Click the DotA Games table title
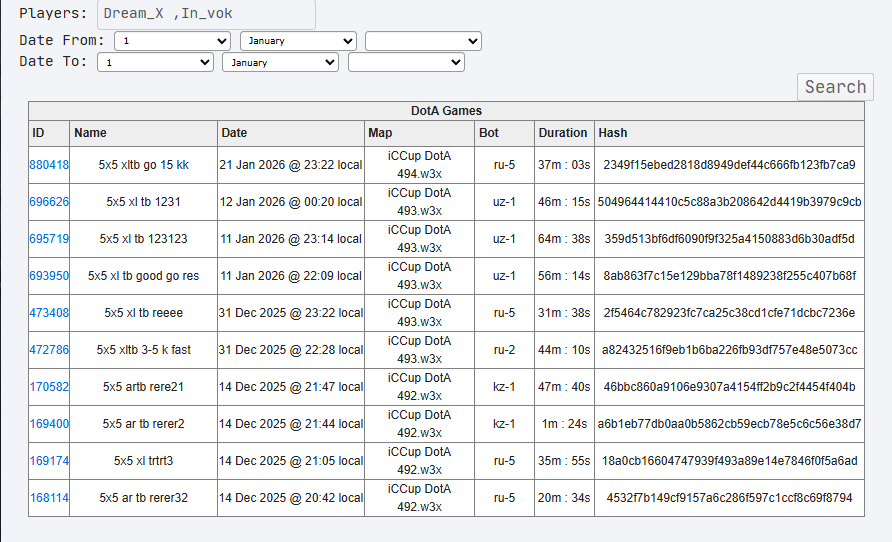Image resolution: width=892 pixels, height=542 pixels. coord(447,111)
